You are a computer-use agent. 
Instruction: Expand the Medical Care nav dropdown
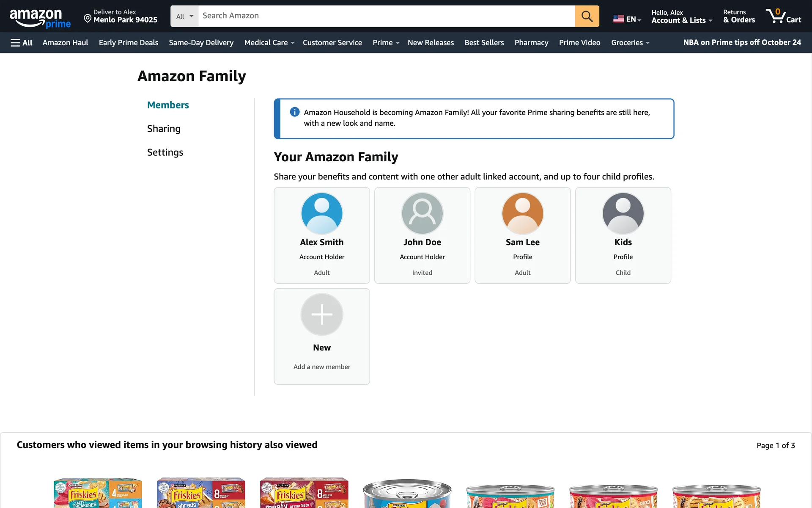tap(269, 43)
